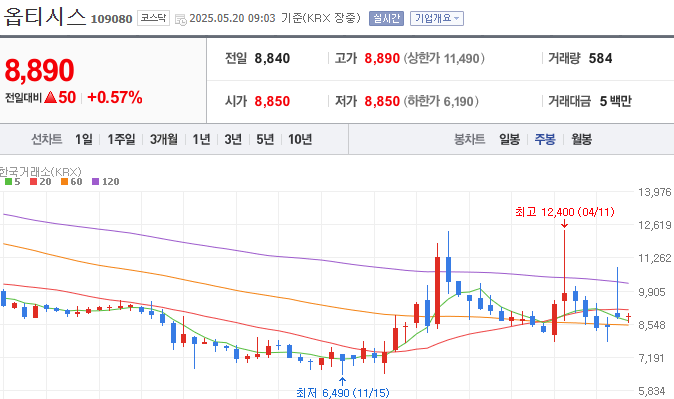Switch to 월봉 candlestick chart
Viewport: 674px width, 399px height.
[x=582, y=139]
